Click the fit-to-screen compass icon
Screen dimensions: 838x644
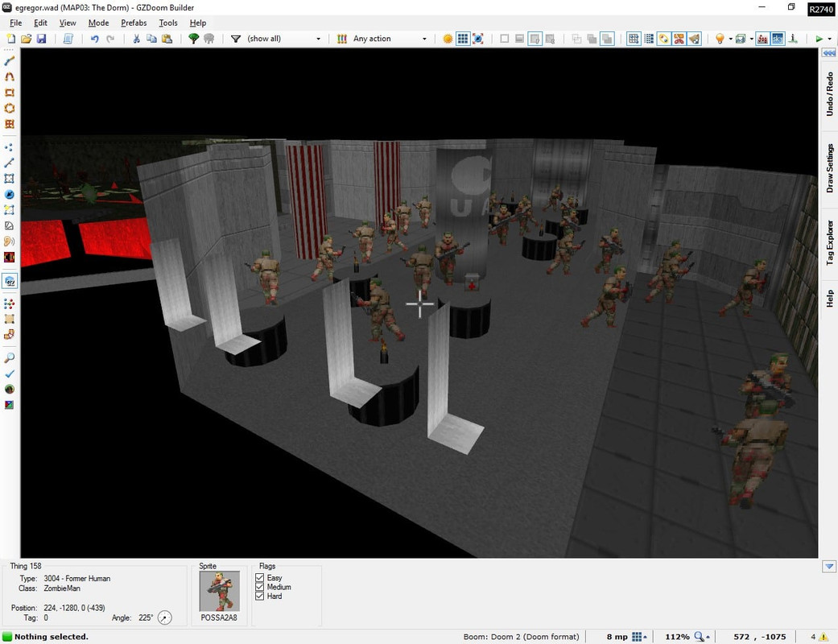point(478,39)
